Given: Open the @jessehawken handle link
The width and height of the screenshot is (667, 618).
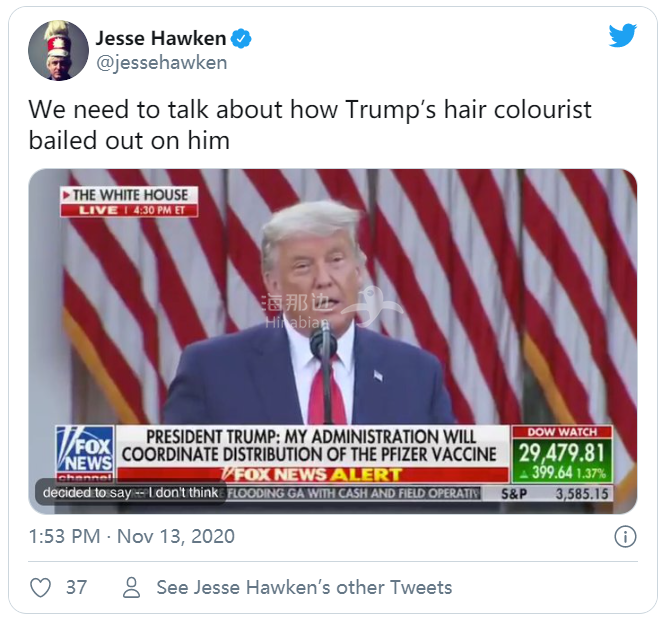Looking at the screenshot, I should (162, 63).
